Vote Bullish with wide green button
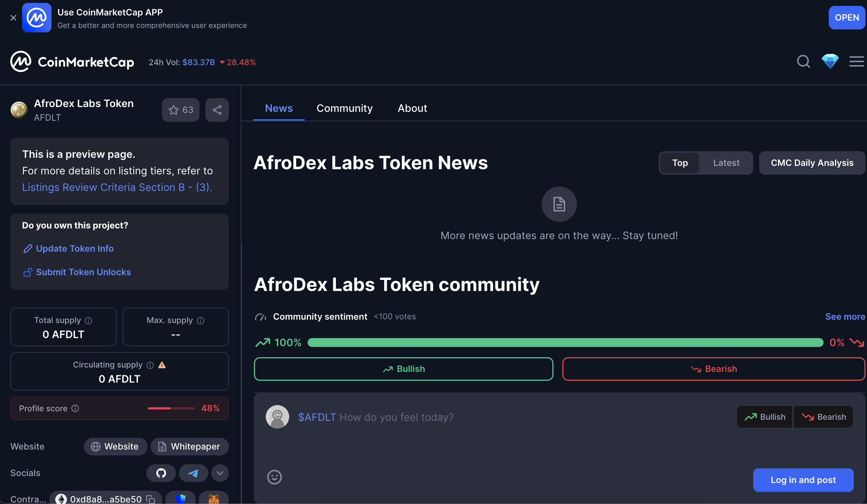 click(x=404, y=369)
